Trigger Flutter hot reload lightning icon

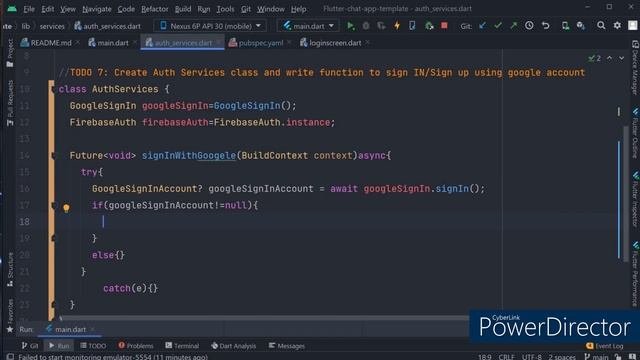[x=397, y=26]
